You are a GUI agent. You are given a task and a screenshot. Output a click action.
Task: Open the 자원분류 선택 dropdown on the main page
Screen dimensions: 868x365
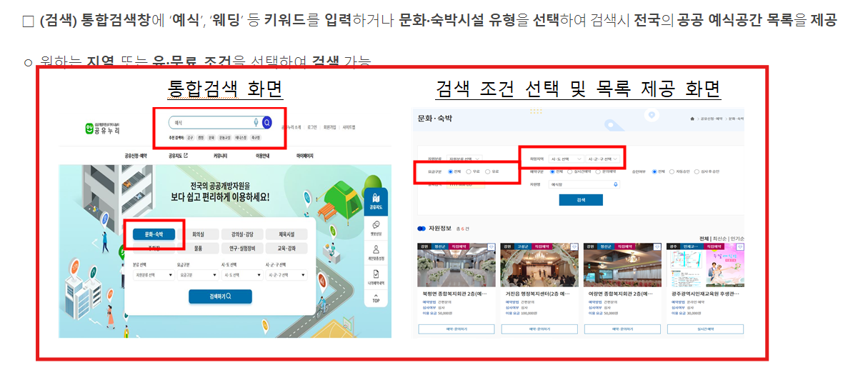154,275
